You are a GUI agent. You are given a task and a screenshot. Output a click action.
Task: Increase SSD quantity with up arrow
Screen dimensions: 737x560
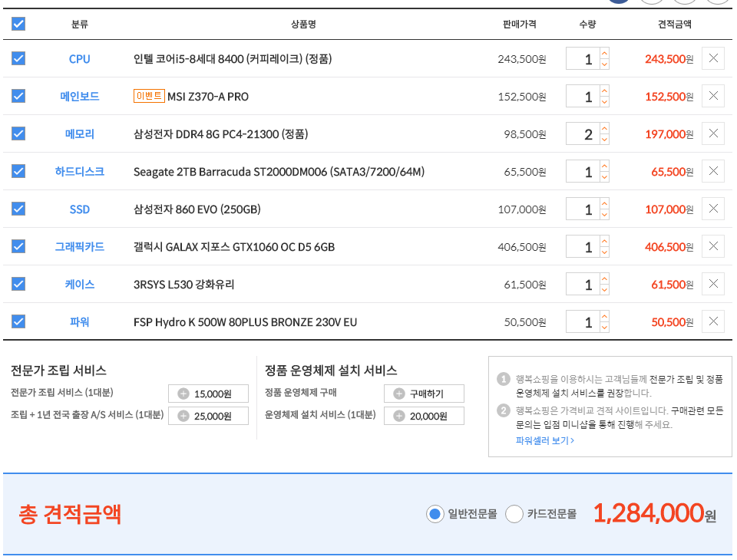(x=604, y=203)
